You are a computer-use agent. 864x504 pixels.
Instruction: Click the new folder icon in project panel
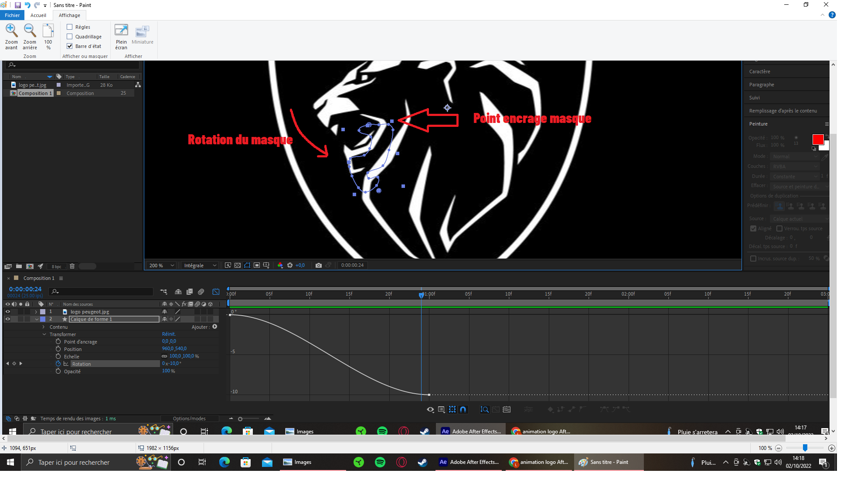pyautogui.click(x=19, y=266)
